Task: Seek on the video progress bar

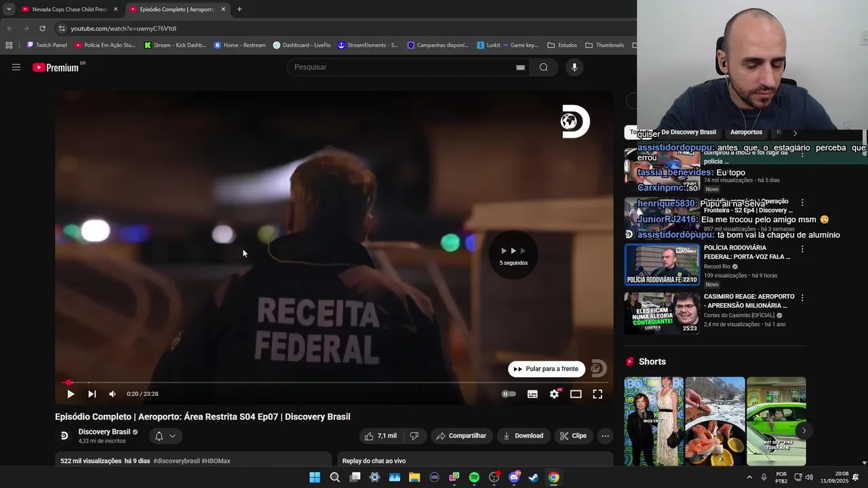Action: [x=334, y=382]
